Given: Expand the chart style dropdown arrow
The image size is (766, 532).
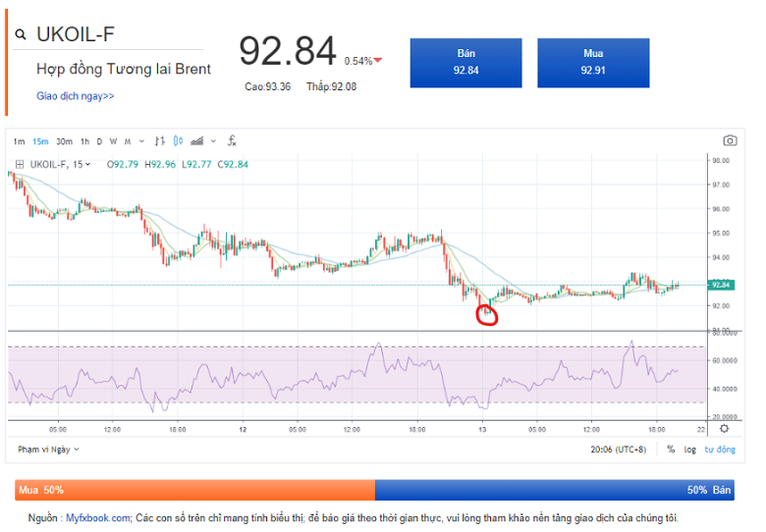Looking at the screenshot, I should 212,141.
